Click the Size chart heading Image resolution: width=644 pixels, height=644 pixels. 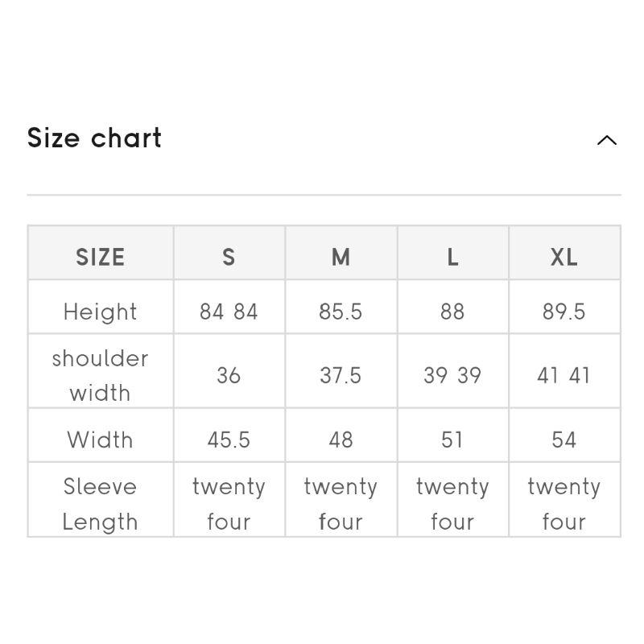pos(95,138)
